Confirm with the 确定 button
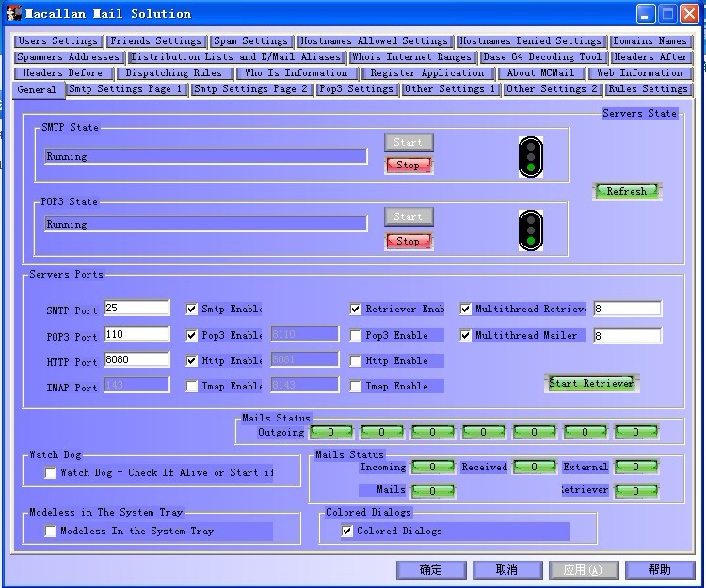This screenshot has width=706, height=588. point(431,570)
